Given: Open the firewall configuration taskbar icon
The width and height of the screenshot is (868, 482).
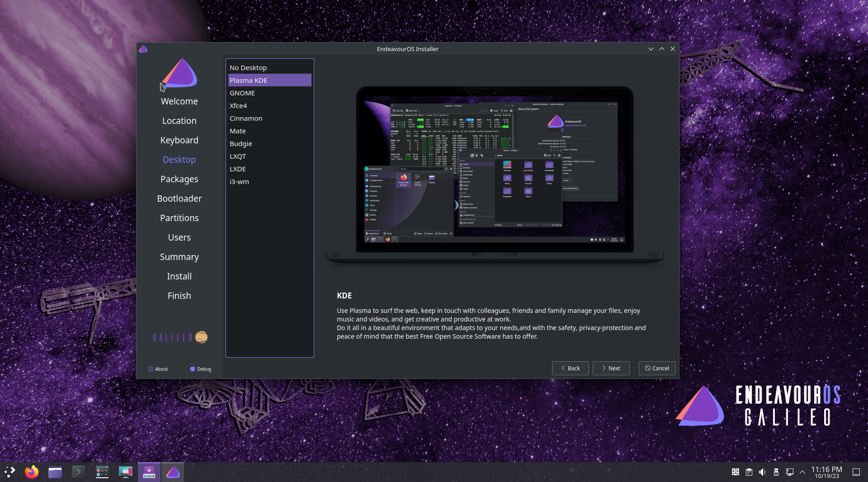Looking at the screenshot, I should point(102,472).
